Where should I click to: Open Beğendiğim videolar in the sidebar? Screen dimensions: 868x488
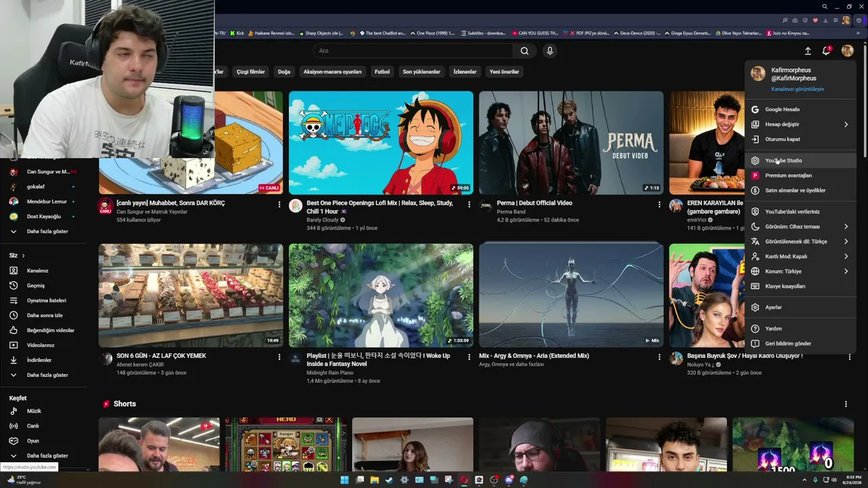tap(43, 330)
